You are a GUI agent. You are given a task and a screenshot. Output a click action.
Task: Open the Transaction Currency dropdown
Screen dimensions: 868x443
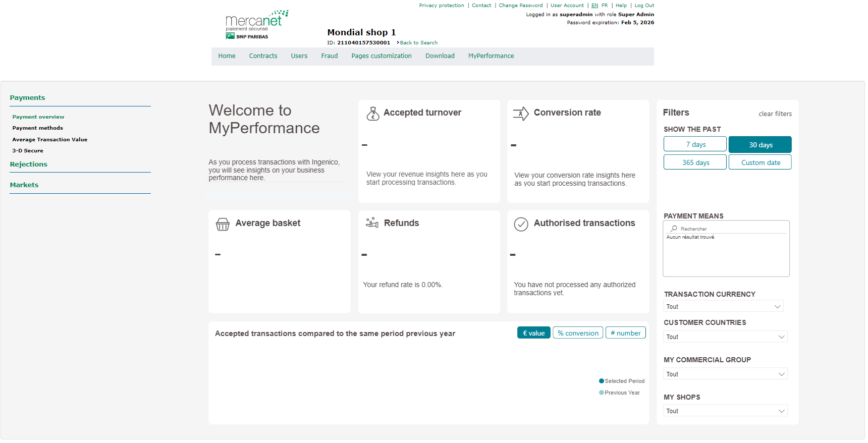point(723,306)
